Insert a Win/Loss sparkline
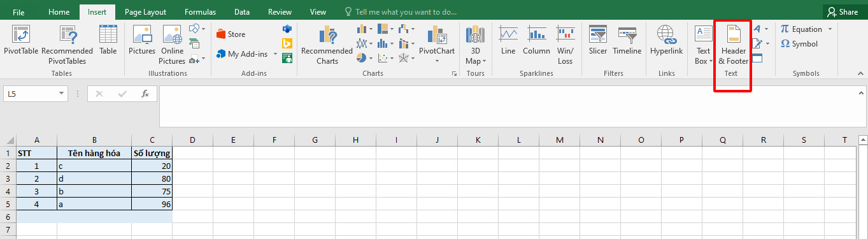Screen dimensions: 868x239 (566, 45)
